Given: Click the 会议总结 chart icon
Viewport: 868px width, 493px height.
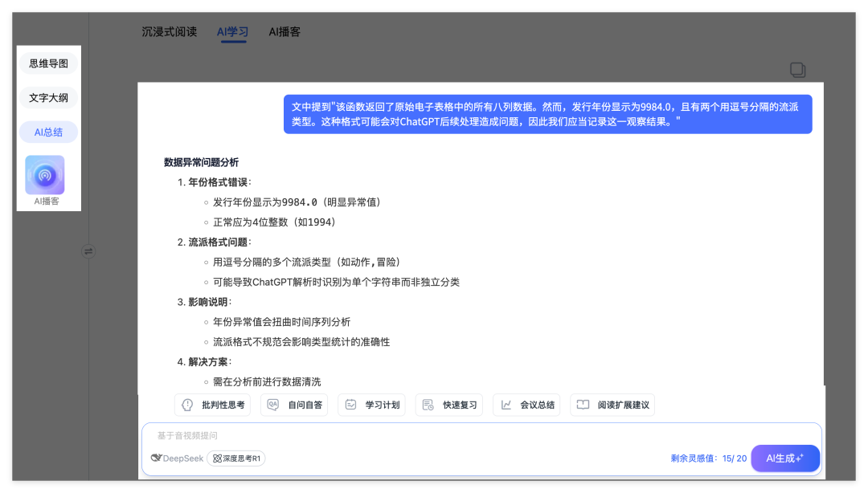Looking at the screenshot, I should pos(506,405).
